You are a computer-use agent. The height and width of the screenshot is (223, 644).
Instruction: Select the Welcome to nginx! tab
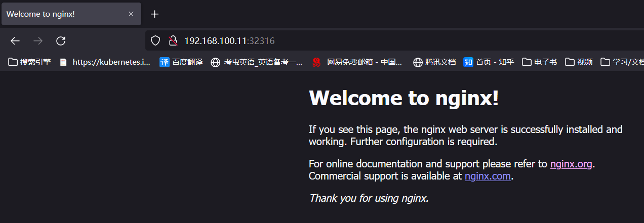71,14
